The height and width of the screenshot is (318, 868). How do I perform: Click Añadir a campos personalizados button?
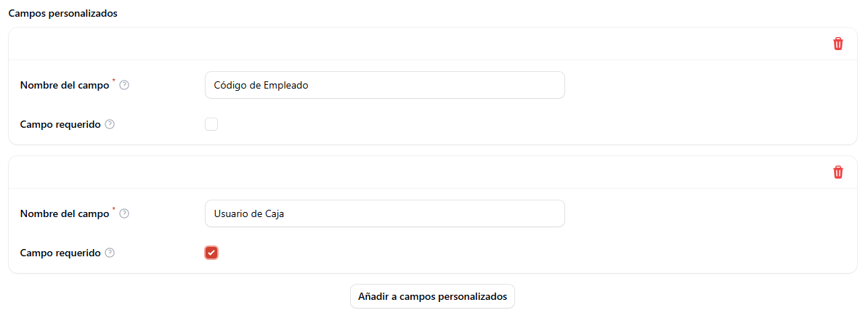(x=432, y=296)
